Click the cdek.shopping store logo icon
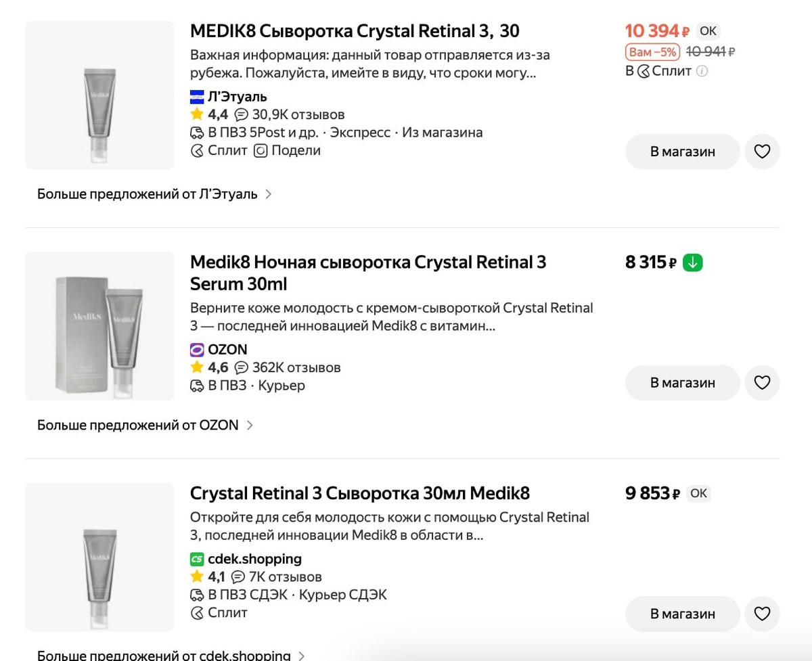Viewport: 812px width, 661px height. (197, 560)
